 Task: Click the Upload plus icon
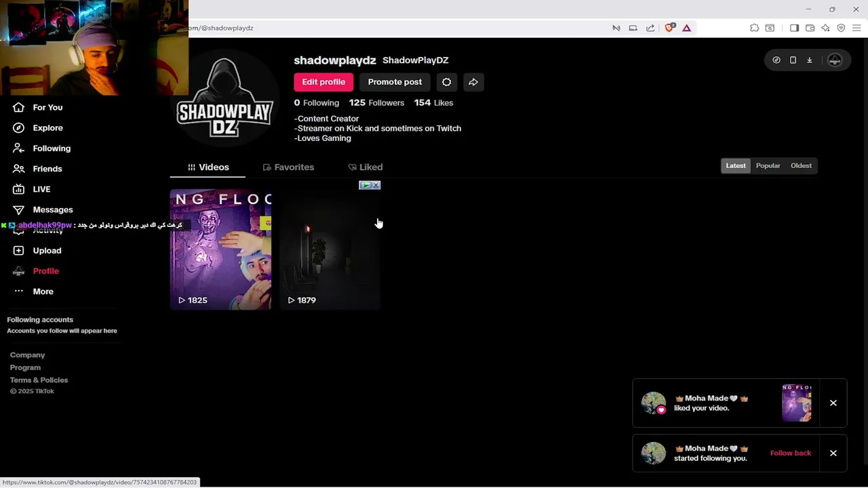pos(19,250)
